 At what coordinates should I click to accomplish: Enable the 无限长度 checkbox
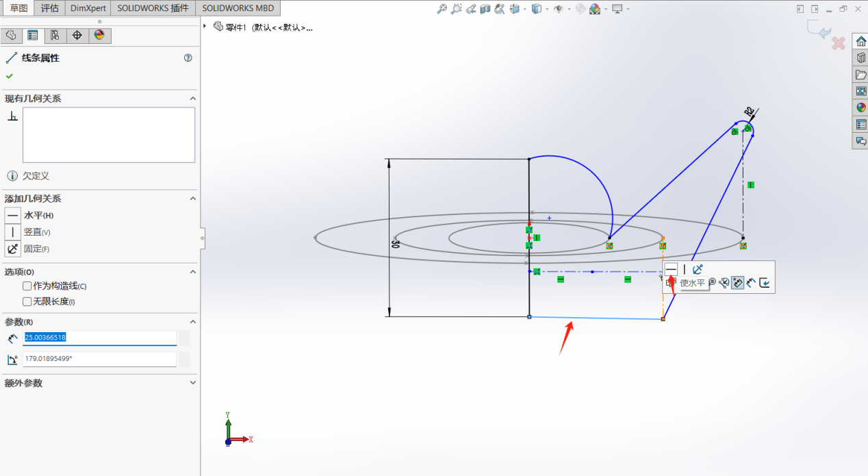click(x=27, y=301)
